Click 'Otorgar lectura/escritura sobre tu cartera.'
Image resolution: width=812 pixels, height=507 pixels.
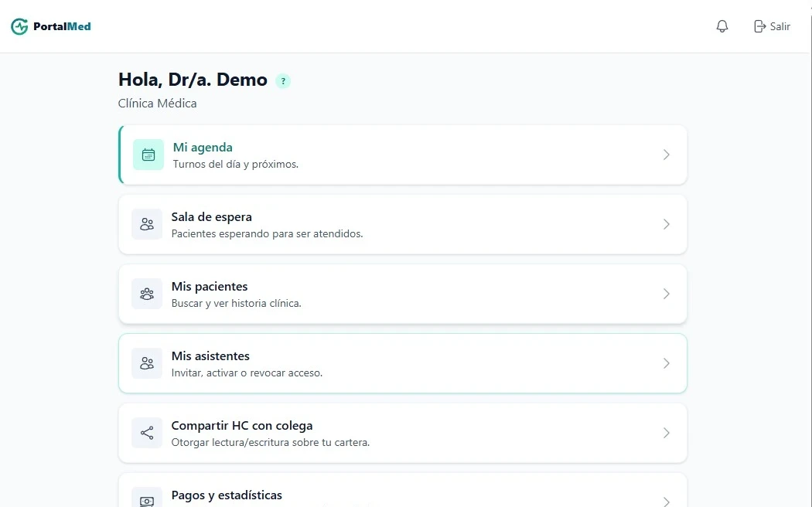[x=271, y=442]
